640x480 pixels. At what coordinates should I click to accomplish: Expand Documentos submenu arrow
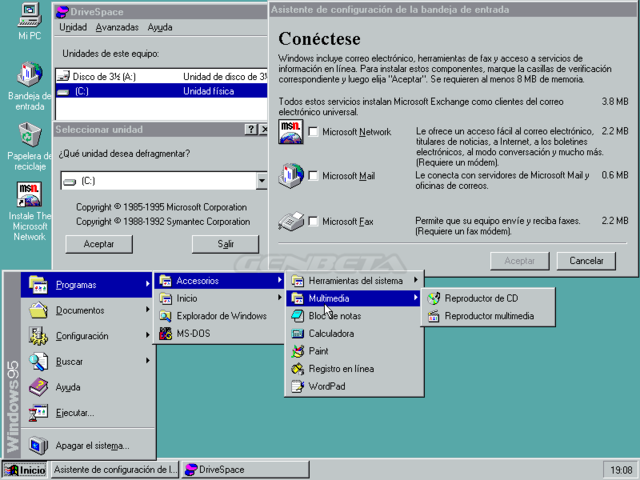(148, 310)
